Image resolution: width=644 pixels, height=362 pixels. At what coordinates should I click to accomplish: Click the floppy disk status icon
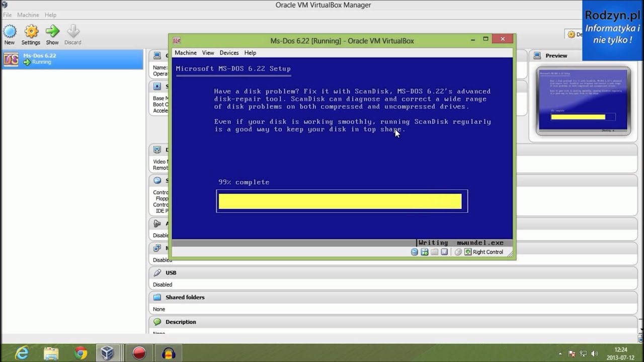(x=425, y=252)
